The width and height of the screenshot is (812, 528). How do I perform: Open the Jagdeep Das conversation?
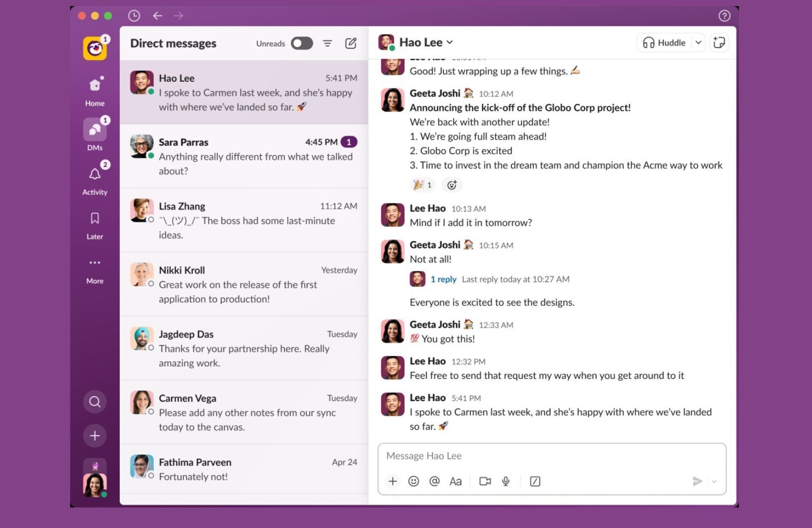coord(244,348)
